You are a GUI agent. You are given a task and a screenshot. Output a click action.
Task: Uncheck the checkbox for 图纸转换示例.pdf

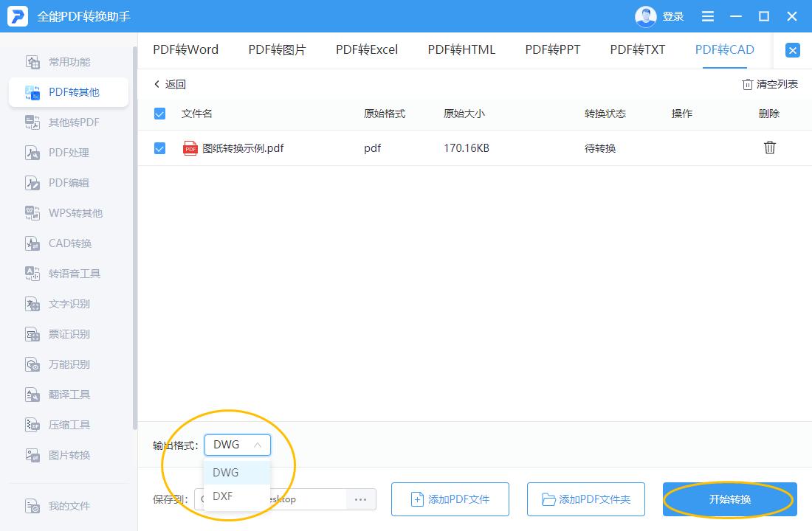(159, 147)
